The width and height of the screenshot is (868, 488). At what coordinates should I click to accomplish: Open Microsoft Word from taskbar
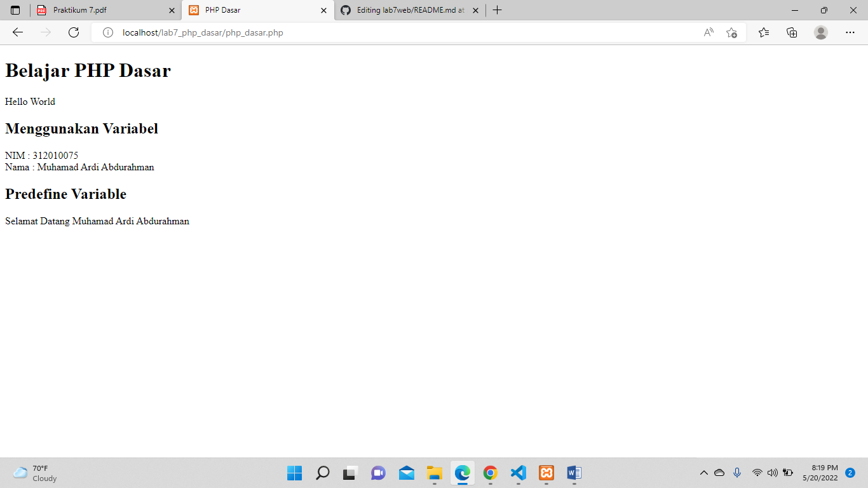click(574, 473)
